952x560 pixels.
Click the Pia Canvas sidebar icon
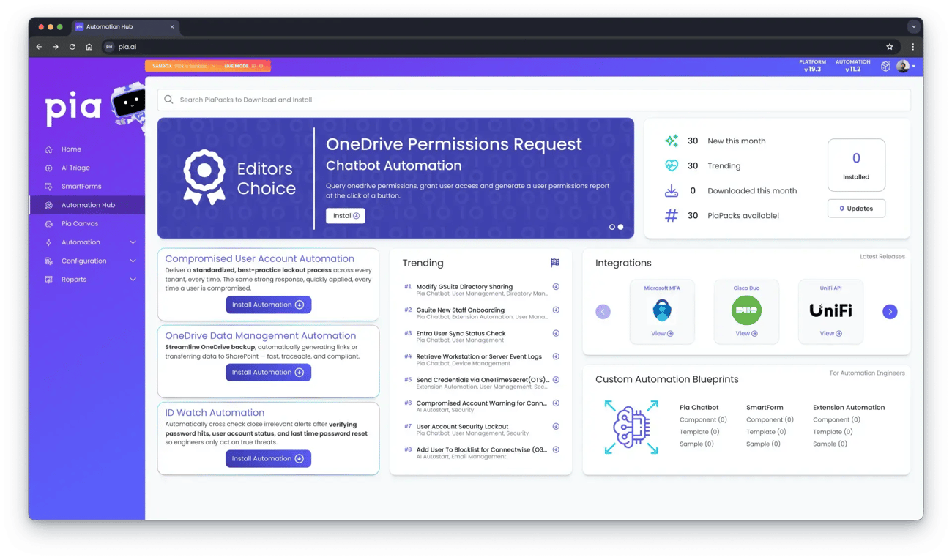48,224
